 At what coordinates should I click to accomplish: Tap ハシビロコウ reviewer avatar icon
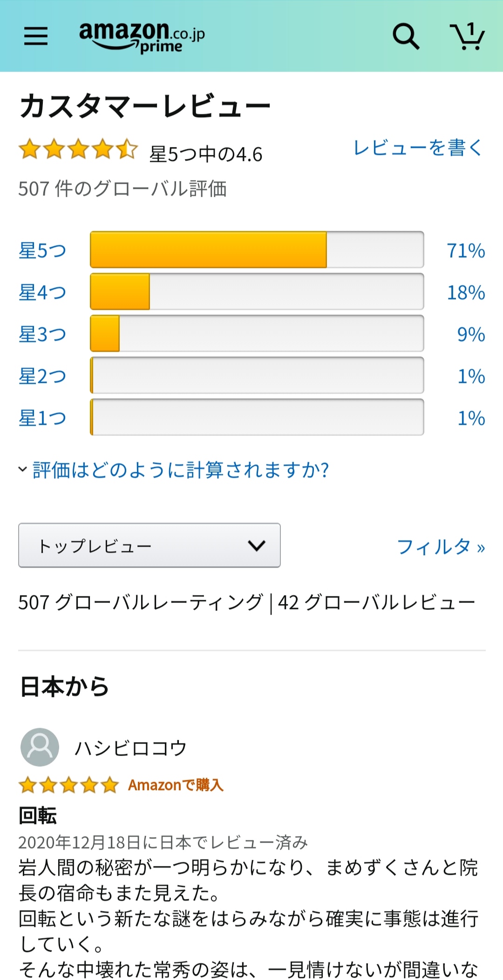[40, 747]
